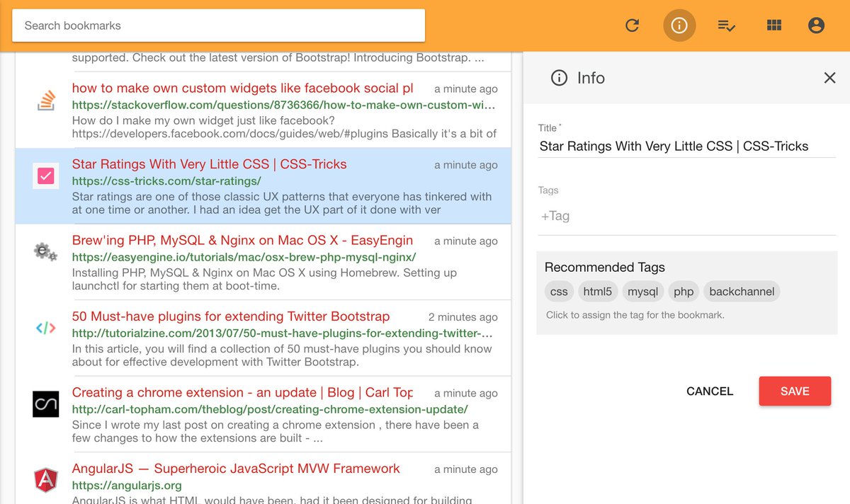Image resolution: width=850 pixels, height=504 pixels.
Task: Open the stackoverflow.com questions URL
Action: point(284,105)
